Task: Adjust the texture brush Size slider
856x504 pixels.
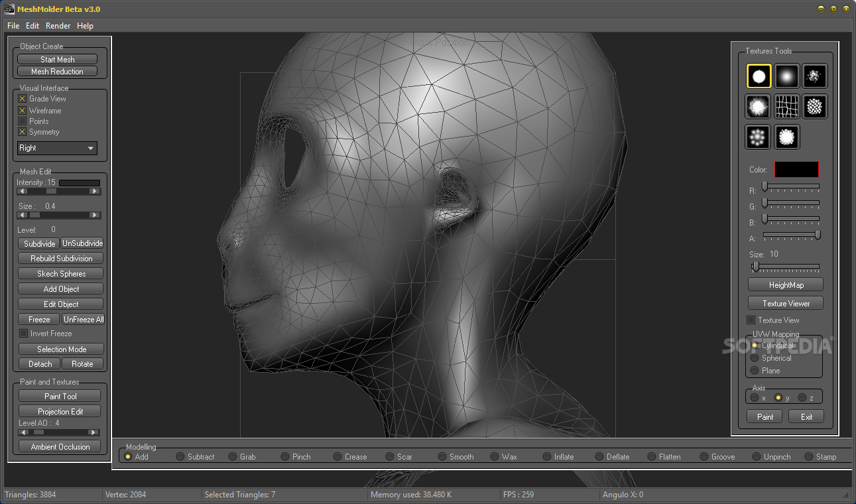Action: (755, 267)
